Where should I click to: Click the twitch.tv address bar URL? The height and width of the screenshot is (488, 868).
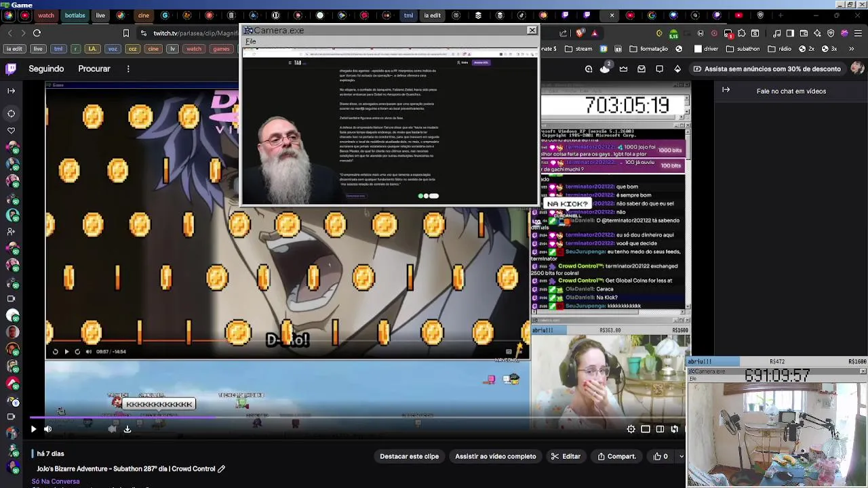coord(195,33)
